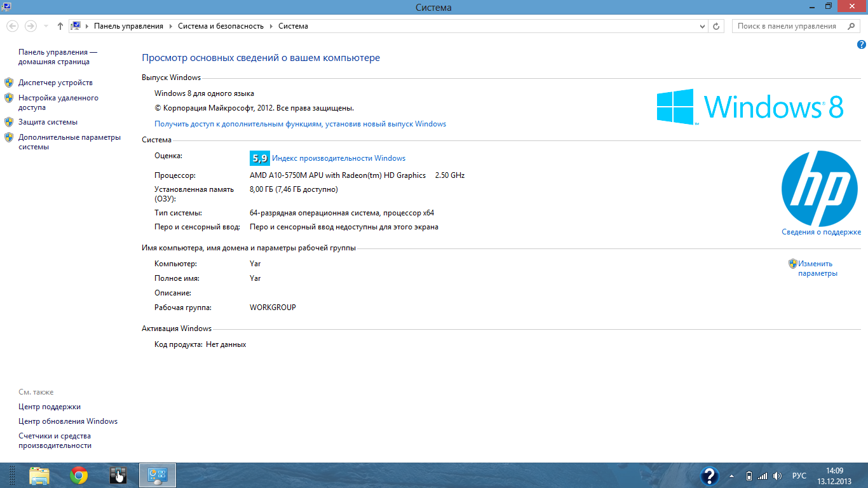
Task: Click shield icon beside 'Дополнительные параметры системы'
Action: click(9, 137)
